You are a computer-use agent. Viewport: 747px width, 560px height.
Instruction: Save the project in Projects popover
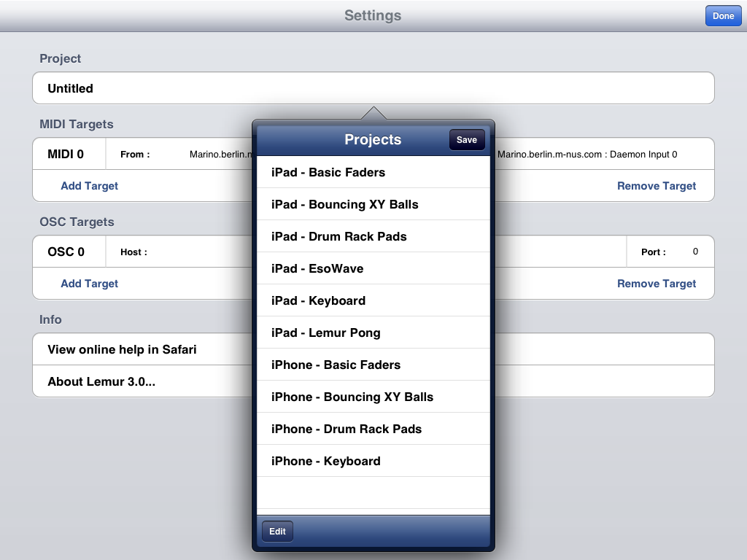click(x=467, y=140)
